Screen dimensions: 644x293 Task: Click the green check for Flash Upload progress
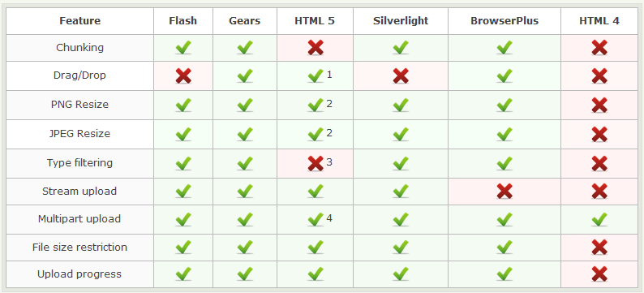183,274
